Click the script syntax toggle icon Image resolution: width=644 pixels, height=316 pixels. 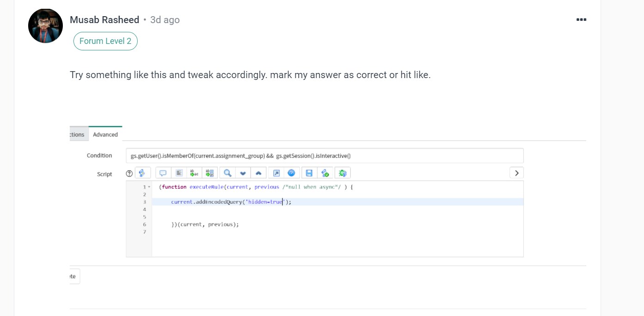[143, 173]
